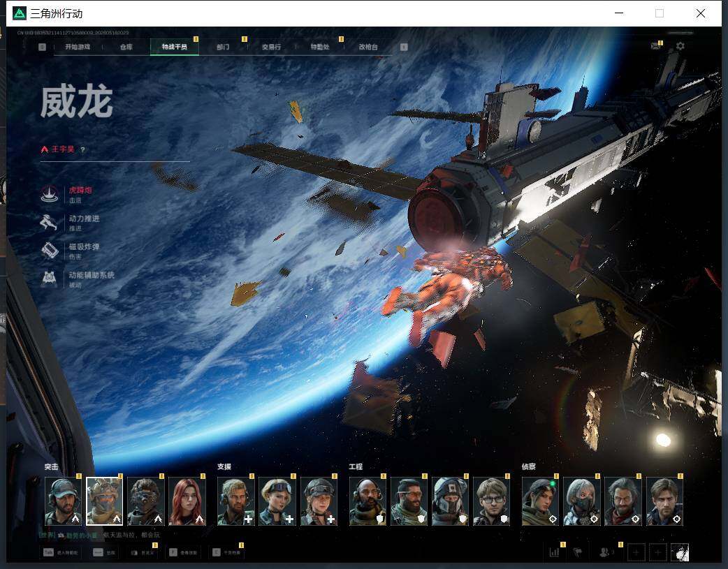Select highlighted helmeted assault operator portrait
Image resolution: width=728 pixels, height=569 pixels.
click(105, 501)
